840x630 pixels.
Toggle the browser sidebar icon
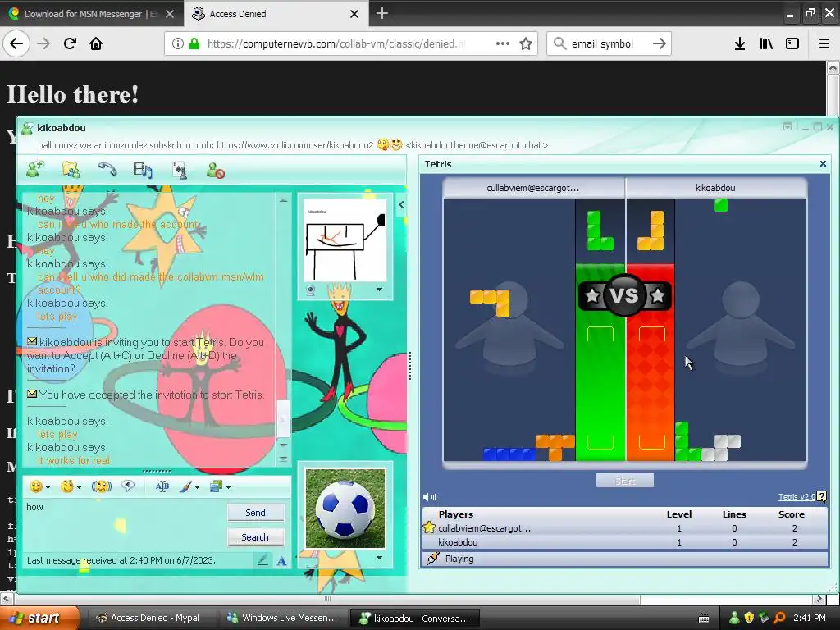pos(792,43)
